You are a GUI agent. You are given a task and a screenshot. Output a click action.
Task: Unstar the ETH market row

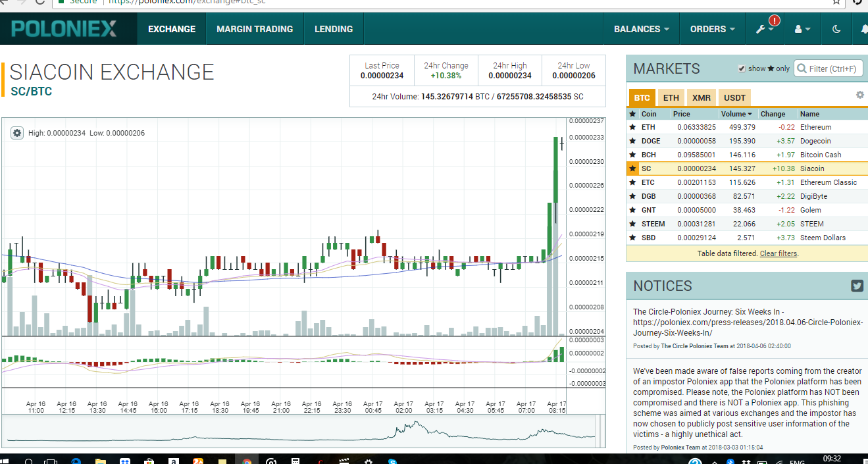pyautogui.click(x=632, y=127)
